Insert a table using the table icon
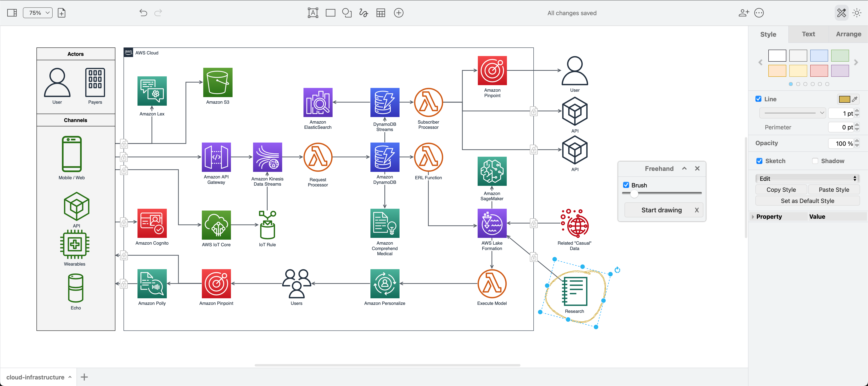The image size is (868, 386). 381,13
